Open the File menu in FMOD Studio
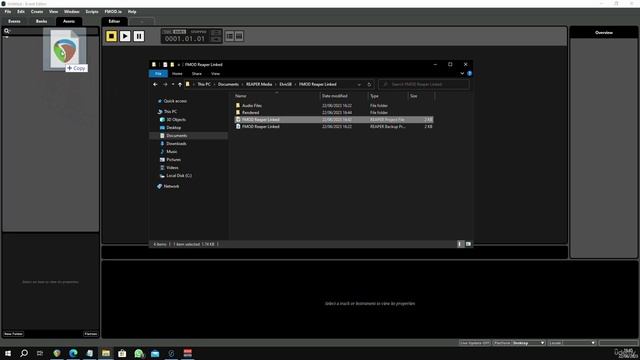This screenshot has height=360, width=640. (8, 12)
